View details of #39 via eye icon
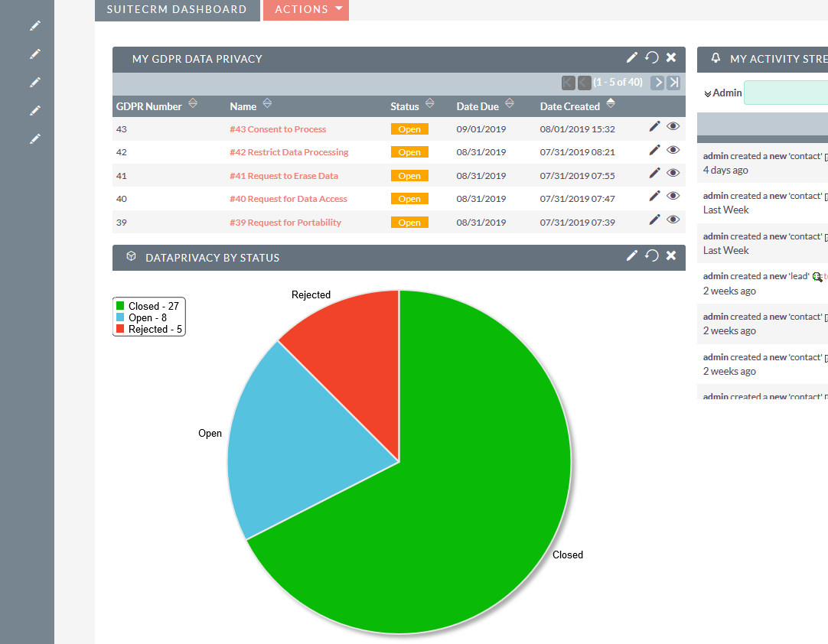Viewport: 828px width, 644px height. (x=673, y=220)
